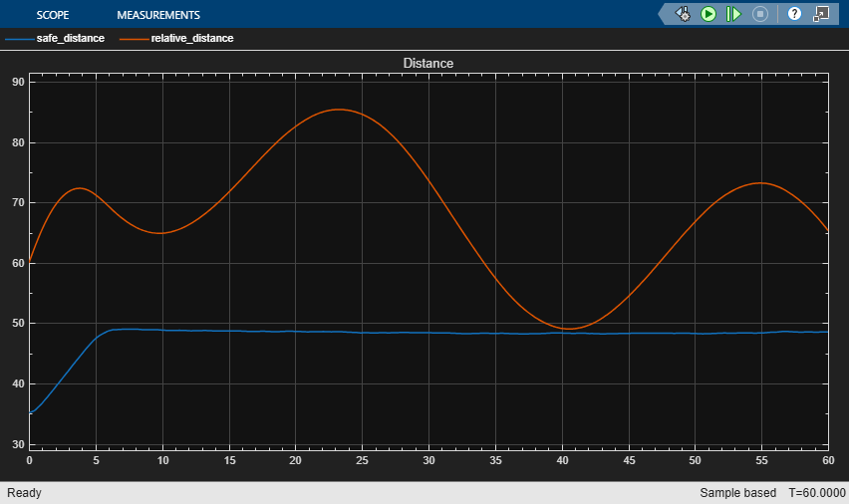Screen dimensions: 849x504
Task: Click the dock/undock window icon
Action: [821, 14]
